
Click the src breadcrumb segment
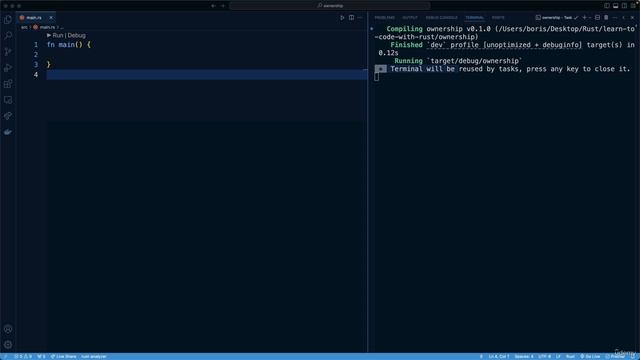24,27
